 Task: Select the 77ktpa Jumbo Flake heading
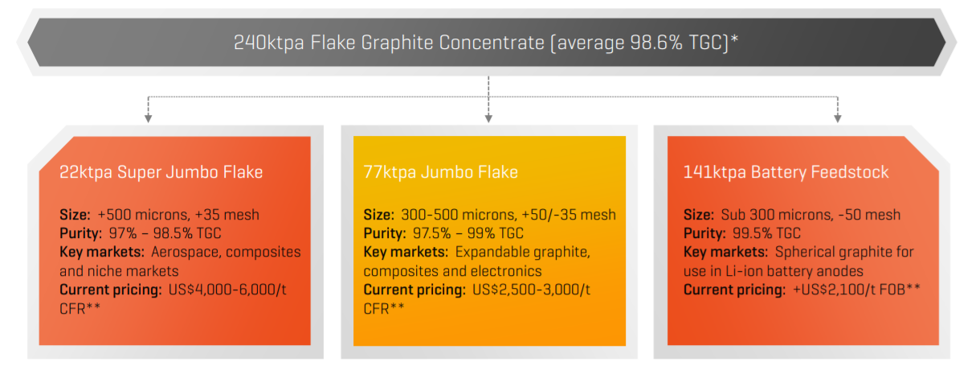(441, 172)
